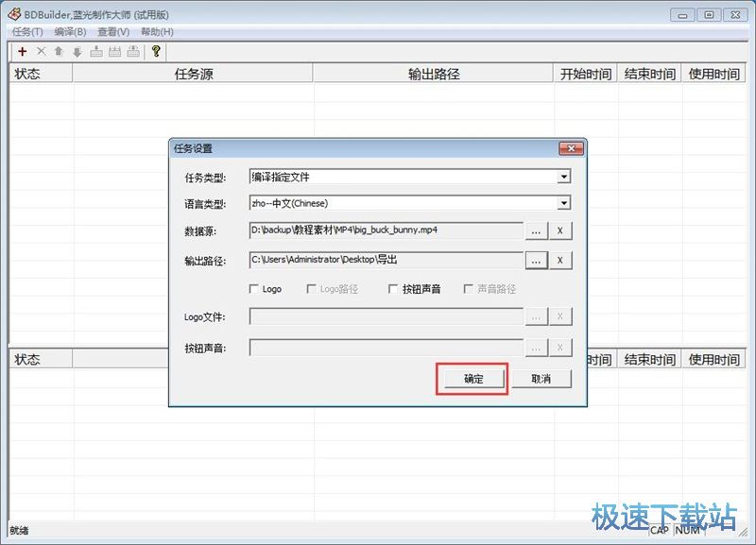Maximize the BDBuilder main window
756x545 pixels.
pyautogui.click(x=709, y=15)
